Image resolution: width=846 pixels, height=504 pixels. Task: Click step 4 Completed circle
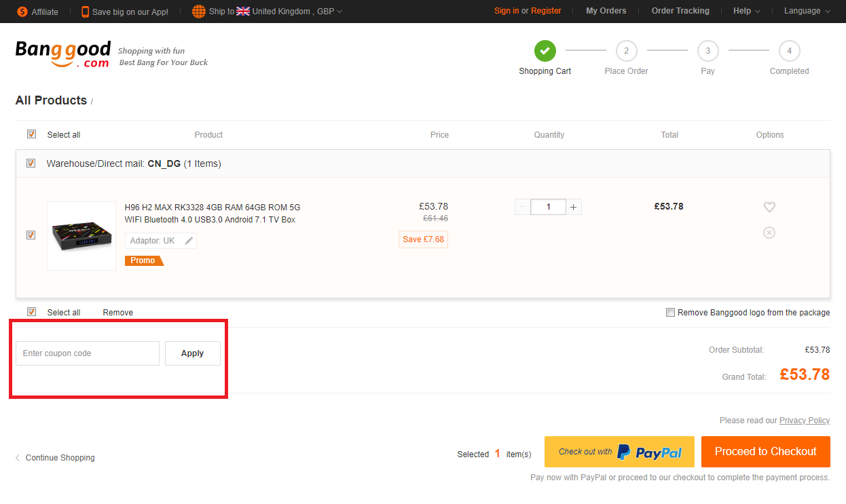[790, 51]
